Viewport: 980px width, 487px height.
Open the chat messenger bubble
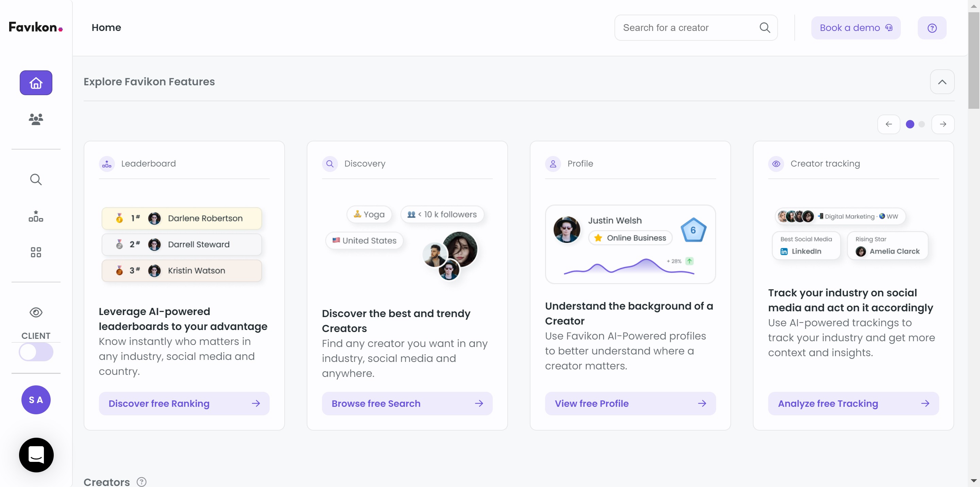point(36,455)
